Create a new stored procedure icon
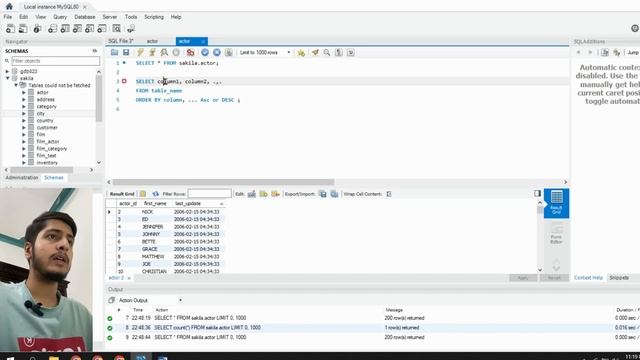Viewport: 640px width, 360px height. (x=89, y=29)
